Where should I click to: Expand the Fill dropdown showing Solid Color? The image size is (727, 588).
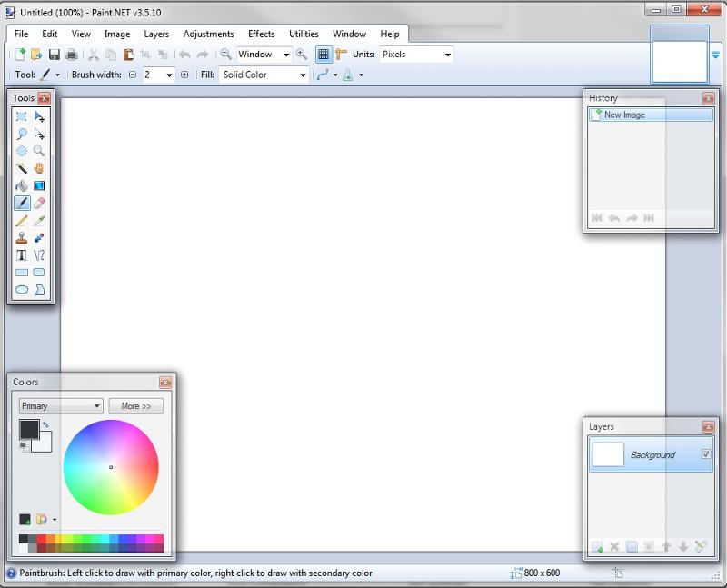[264, 75]
